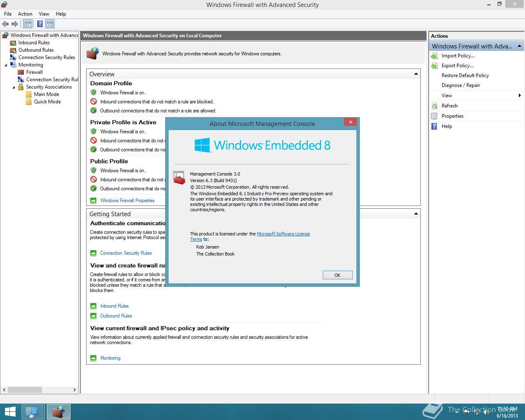Open the Outbound Rules link in Getting Started

116,316
